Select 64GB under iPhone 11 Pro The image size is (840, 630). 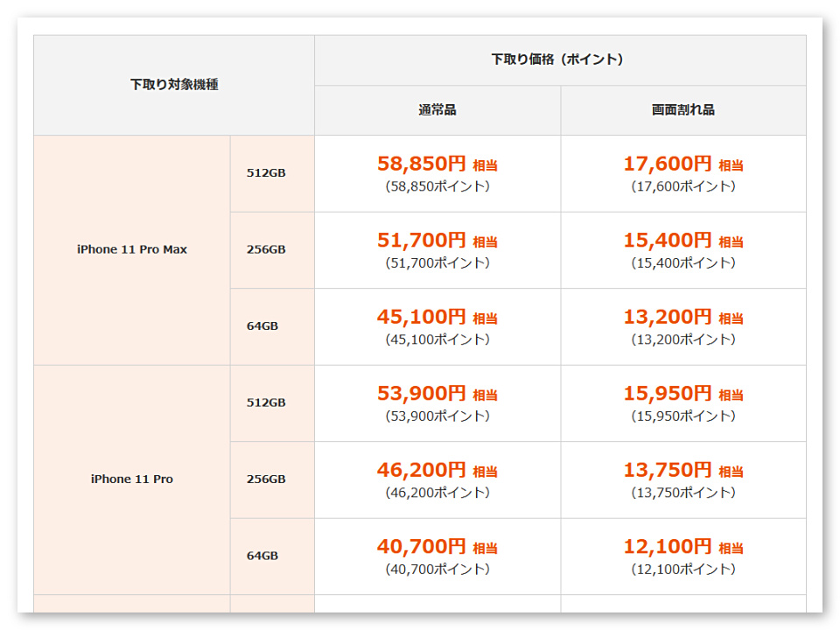[272, 556]
